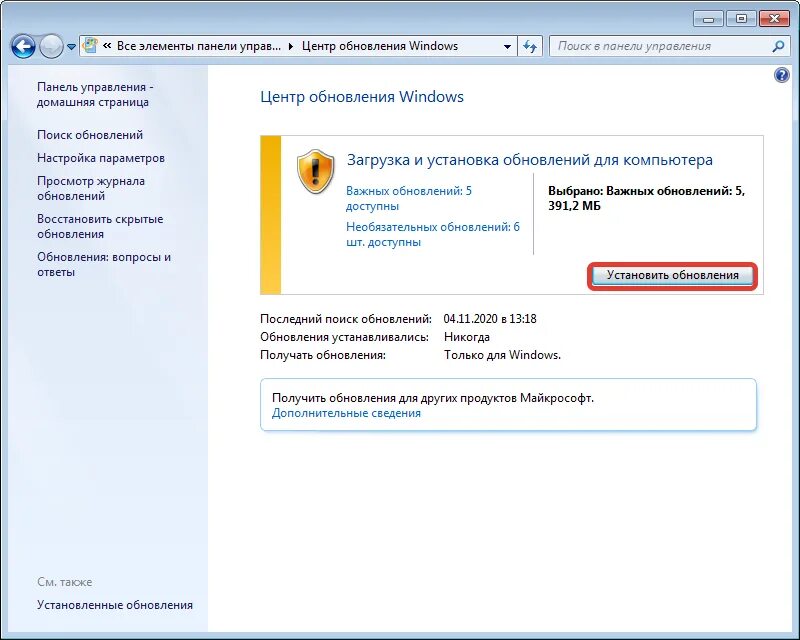Click 'Выбрано: Важных обновлений: 5' summary text

pyautogui.click(x=646, y=191)
